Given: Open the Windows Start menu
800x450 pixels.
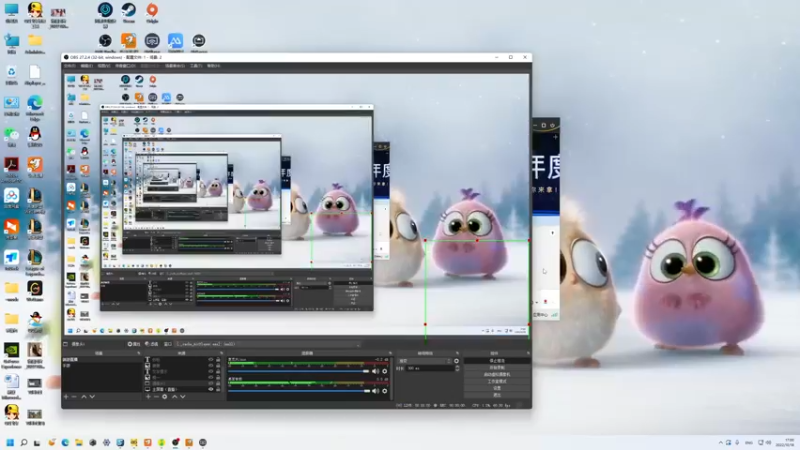Looking at the screenshot, I should click(x=10, y=442).
